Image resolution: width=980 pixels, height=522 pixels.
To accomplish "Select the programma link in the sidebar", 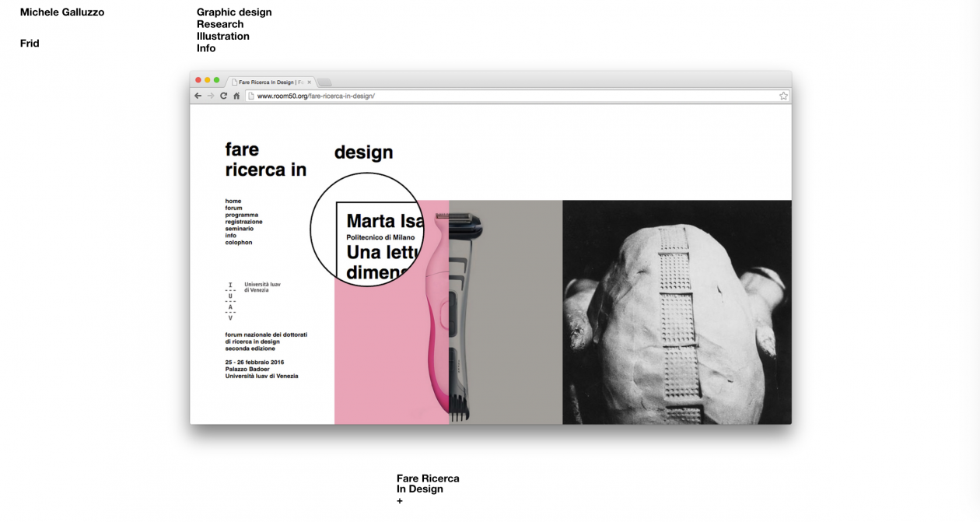I will point(242,215).
